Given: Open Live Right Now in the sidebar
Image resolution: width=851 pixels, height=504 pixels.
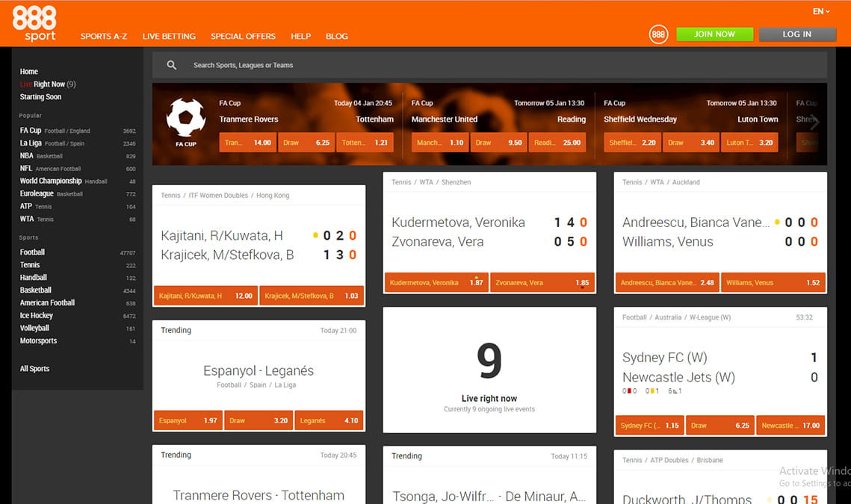Looking at the screenshot, I should point(48,84).
